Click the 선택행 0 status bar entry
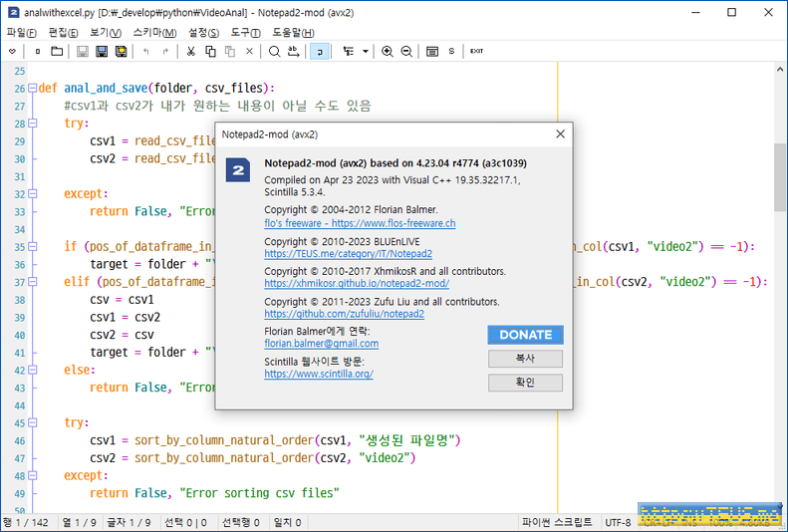The height and width of the screenshot is (532, 788). point(241,523)
